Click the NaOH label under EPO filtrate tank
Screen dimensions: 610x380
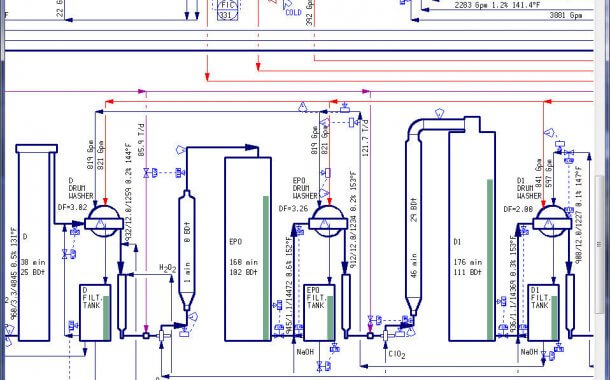click(305, 352)
